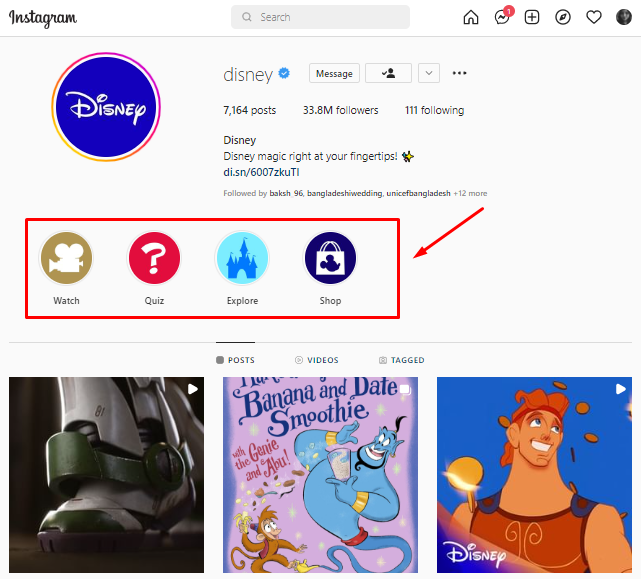The height and width of the screenshot is (579, 641).
Task: Open the Watch story highlight
Action: click(x=66, y=258)
